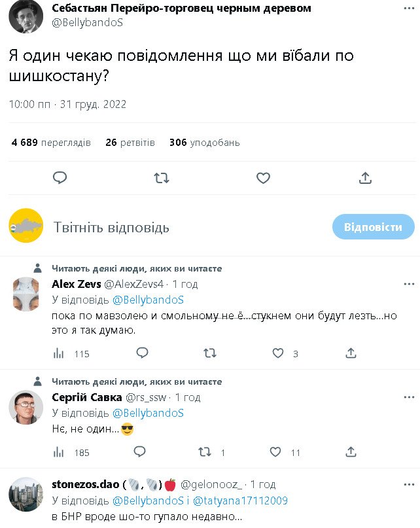
Task: Open more options on Alex Zevs reply
Action: tap(409, 284)
